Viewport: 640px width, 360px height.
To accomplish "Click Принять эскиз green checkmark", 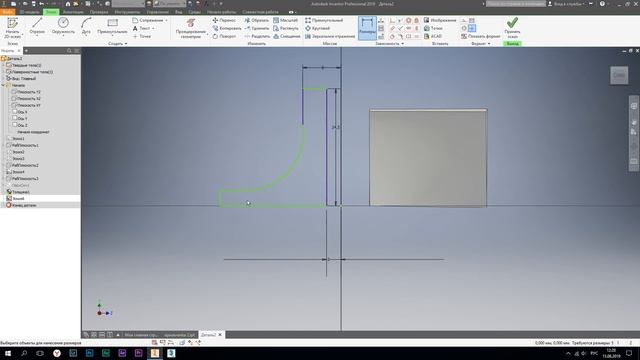I will click(x=512, y=28).
